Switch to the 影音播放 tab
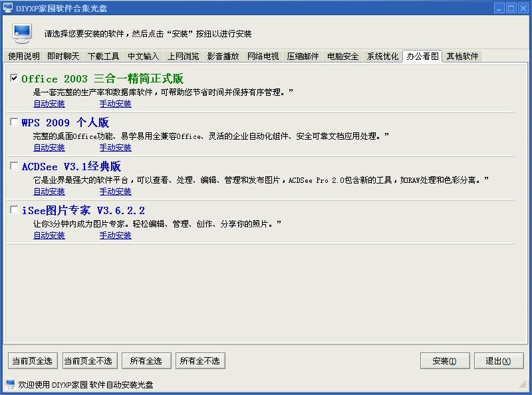This screenshot has width=532, height=395. tap(223, 56)
